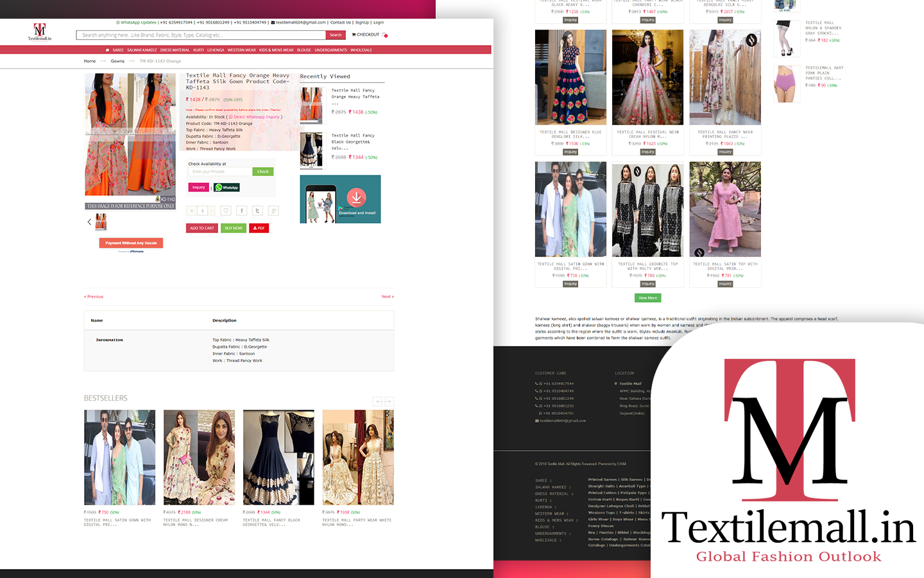Download the product PDF

pyautogui.click(x=259, y=228)
